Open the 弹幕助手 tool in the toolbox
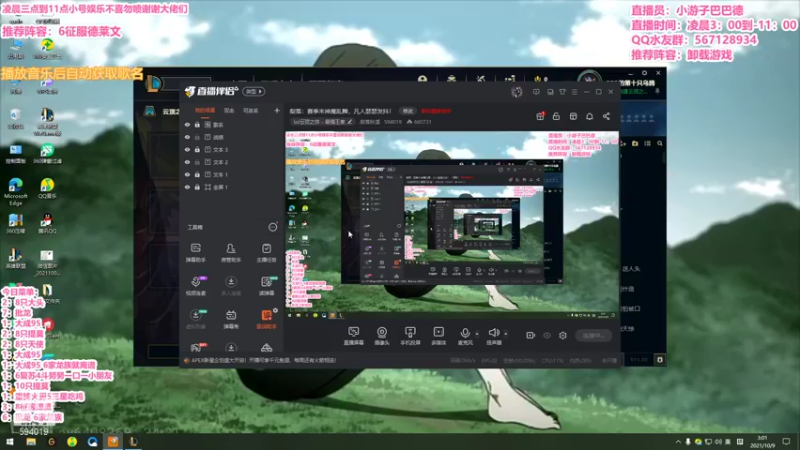Viewport: 800px width, 450px height. [195, 253]
